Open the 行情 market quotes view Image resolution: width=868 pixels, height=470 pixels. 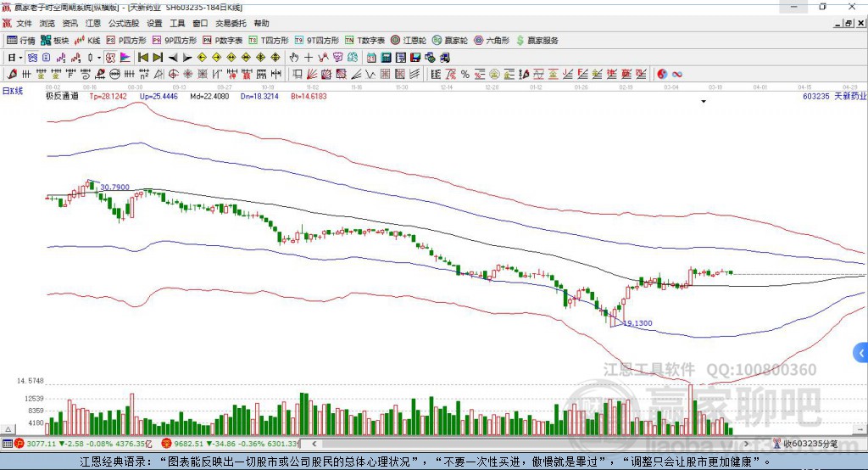[x=21, y=41]
